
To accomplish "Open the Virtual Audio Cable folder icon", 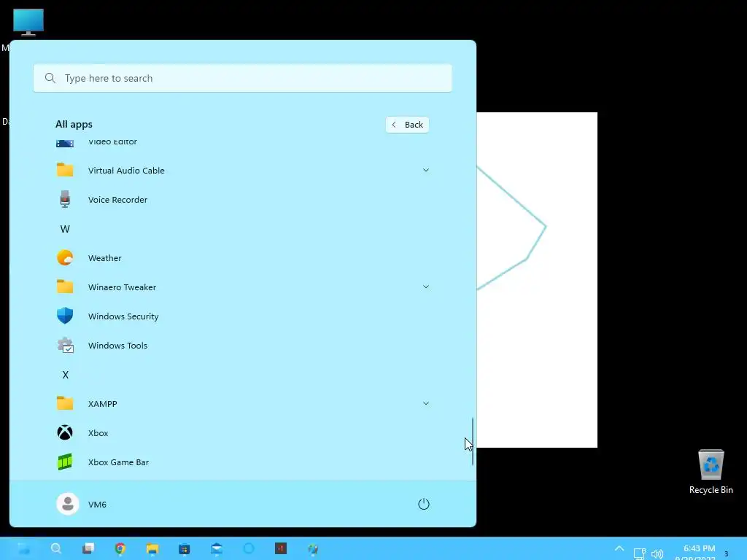I will (65, 170).
